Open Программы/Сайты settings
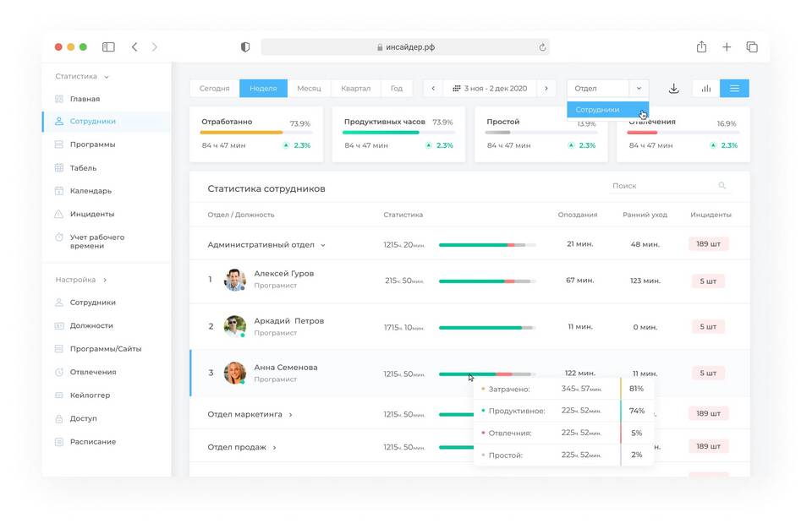This screenshot has width=812, height=529. [x=107, y=349]
